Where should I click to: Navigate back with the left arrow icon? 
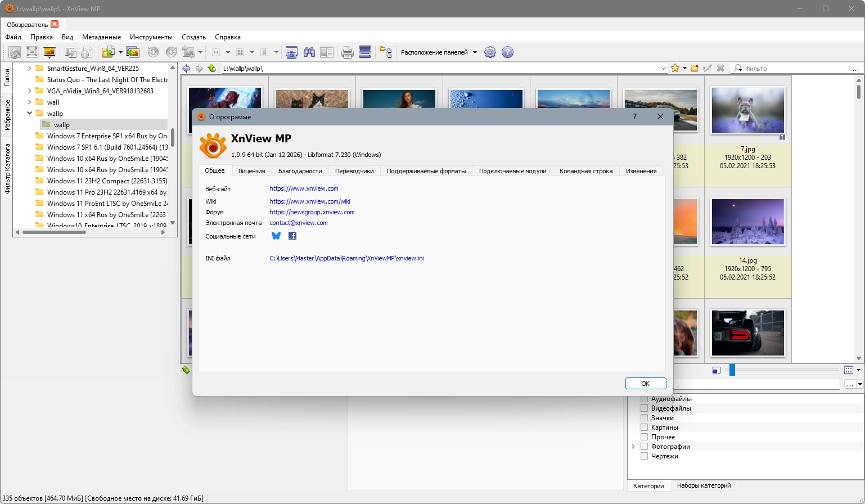[186, 68]
